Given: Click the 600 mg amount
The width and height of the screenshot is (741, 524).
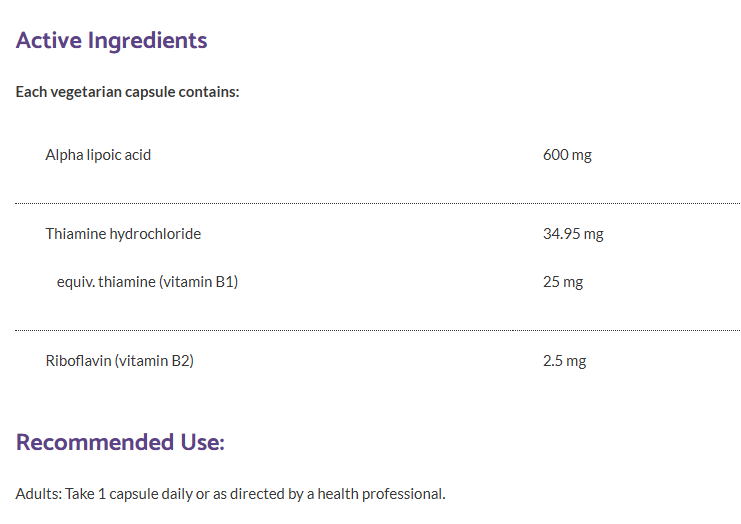Looking at the screenshot, I should pos(567,155).
